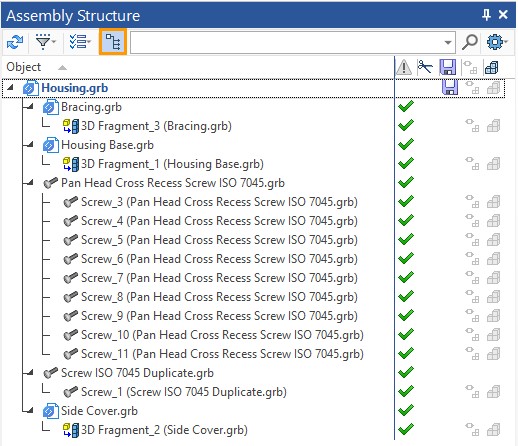
Task: Click the magnifier search icon
Action: 470,42
